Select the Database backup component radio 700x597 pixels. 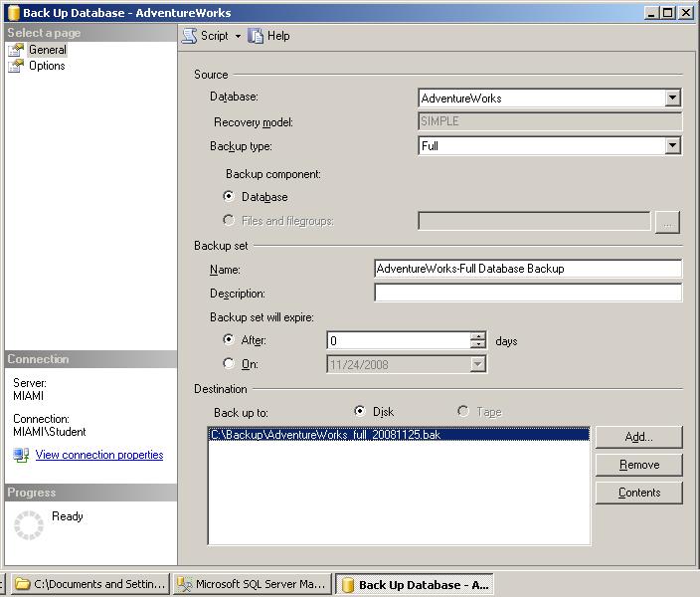tap(229, 196)
